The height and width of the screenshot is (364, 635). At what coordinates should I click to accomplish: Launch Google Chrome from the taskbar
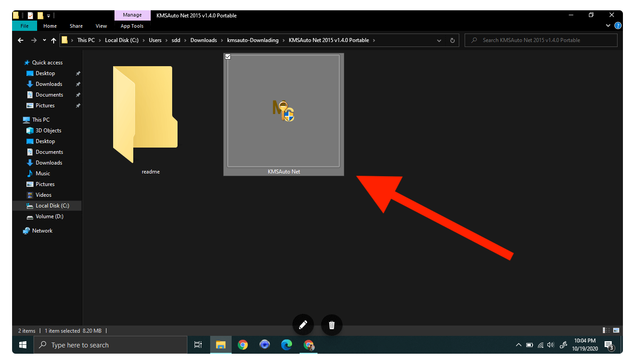point(243,345)
